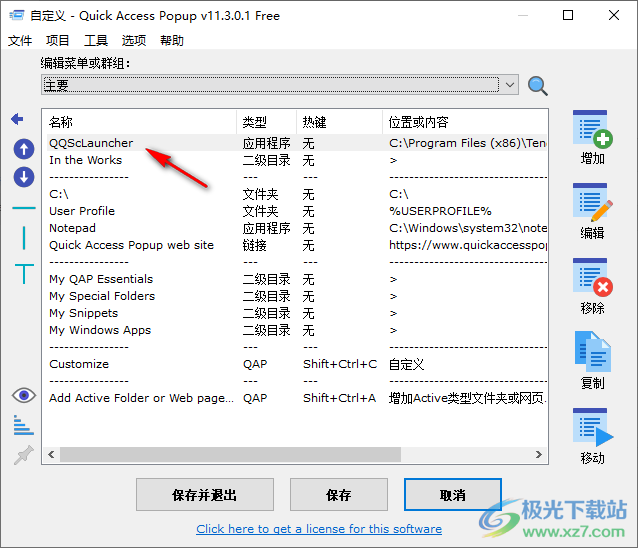The image size is (638, 548).
Task: Select the My Windows Apps row
Action: pos(297,330)
